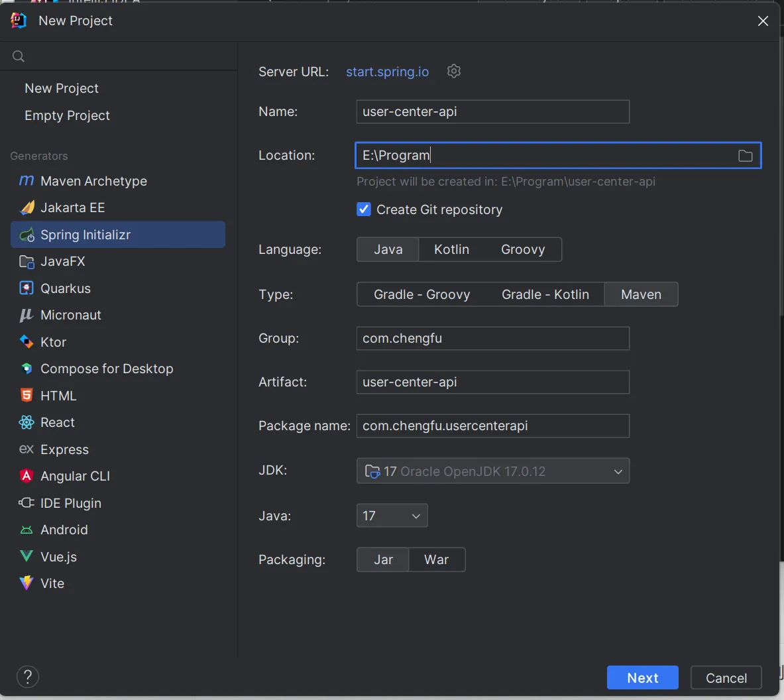Select Jar packaging
The height and width of the screenshot is (700, 784).
(383, 559)
